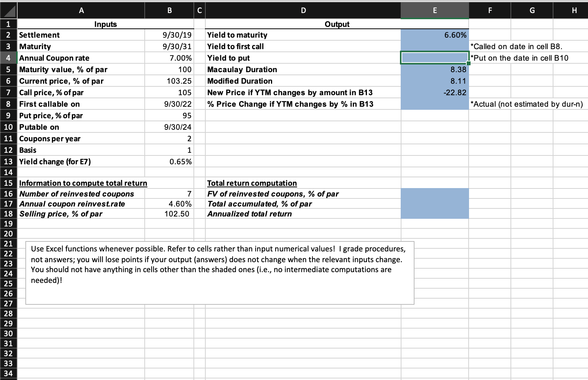
Task: Select the highlighted column E header
Action: pyautogui.click(x=435, y=10)
